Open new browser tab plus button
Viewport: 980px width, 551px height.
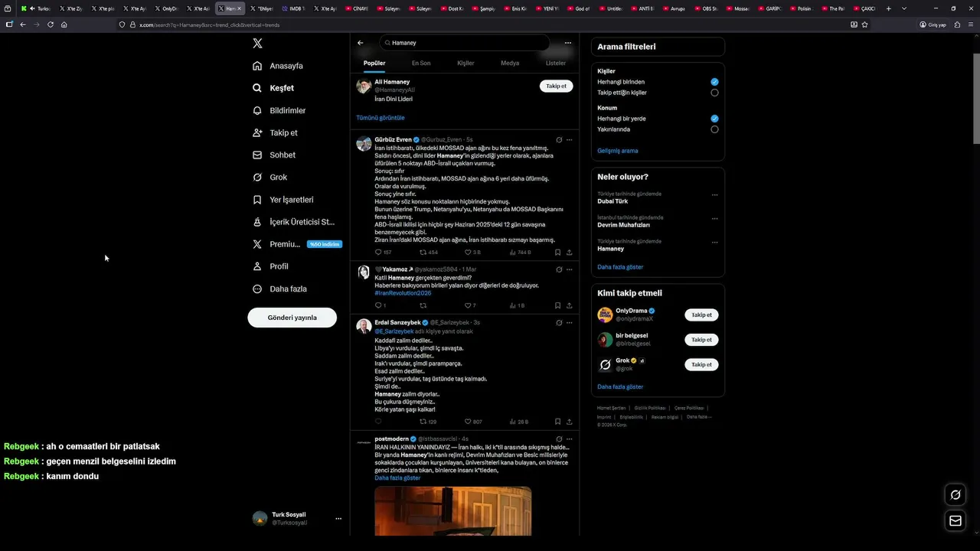[888, 8]
